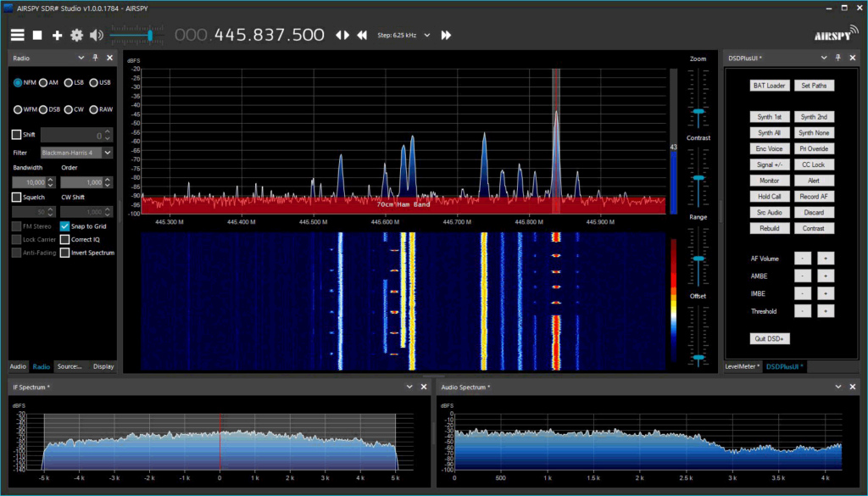Click AF Volume minus button
The height and width of the screenshot is (496, 868).
point(803,259)
